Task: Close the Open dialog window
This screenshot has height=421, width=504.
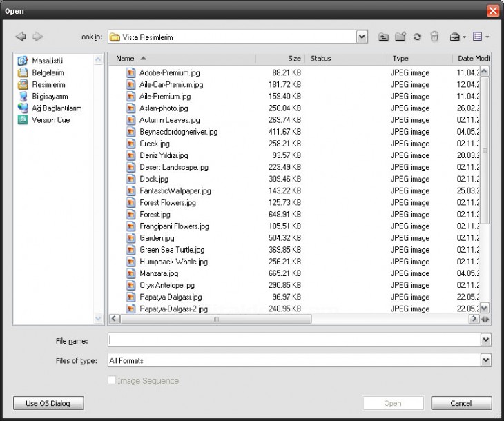Action: pos(493,11)
